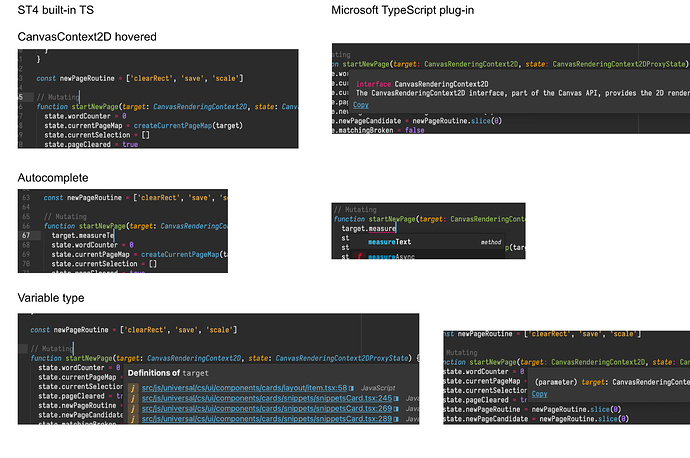Click the red f icon beside measureAsync
Viewport: 690px width, 458px height.
click(x=360, y=256)
